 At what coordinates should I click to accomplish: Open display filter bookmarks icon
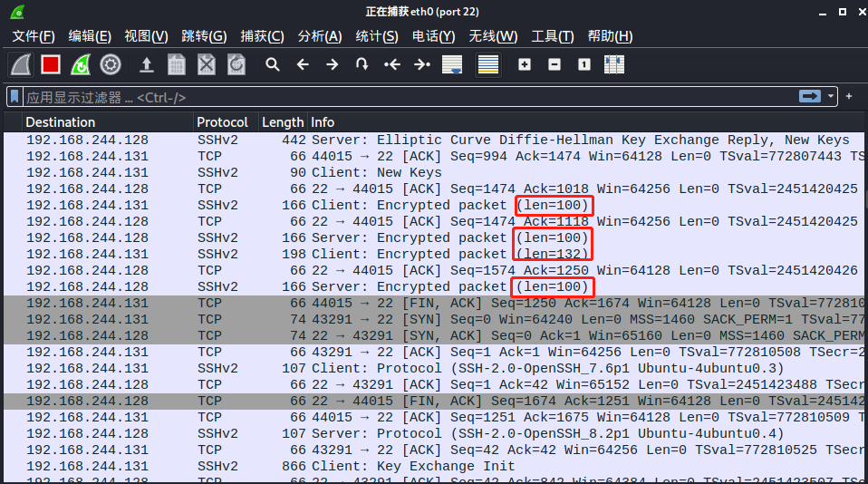click(x=14, y=97)
